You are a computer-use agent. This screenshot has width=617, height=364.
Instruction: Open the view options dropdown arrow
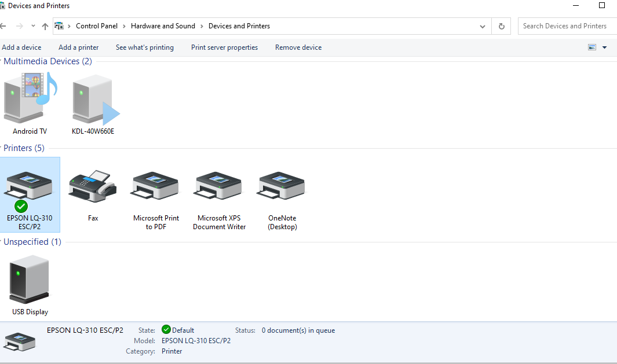click(605, 47)
